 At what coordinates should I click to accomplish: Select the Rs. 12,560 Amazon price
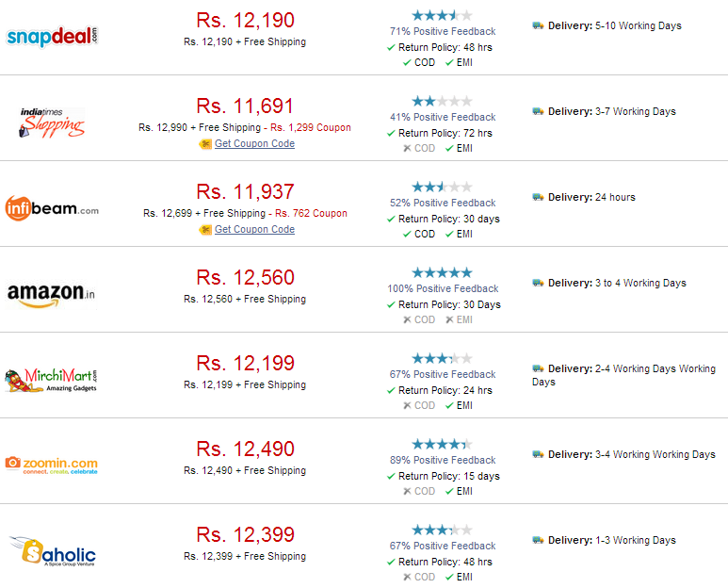click(x=245, y=278)
